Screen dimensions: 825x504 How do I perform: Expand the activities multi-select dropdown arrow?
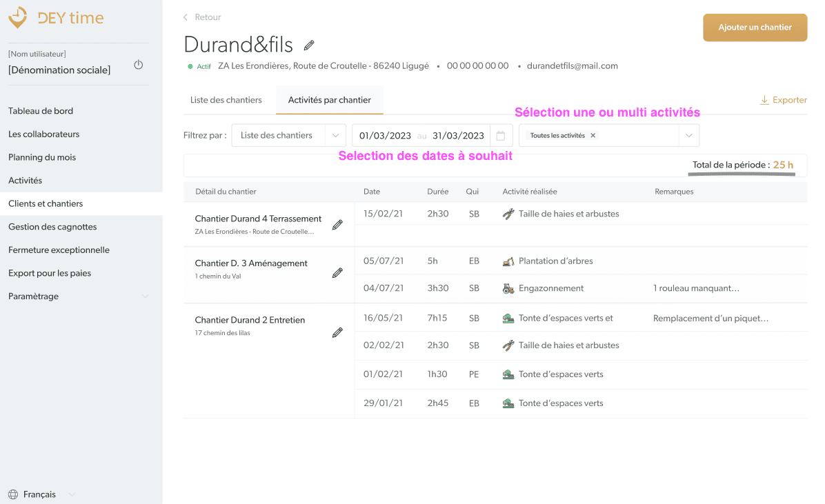688,136
